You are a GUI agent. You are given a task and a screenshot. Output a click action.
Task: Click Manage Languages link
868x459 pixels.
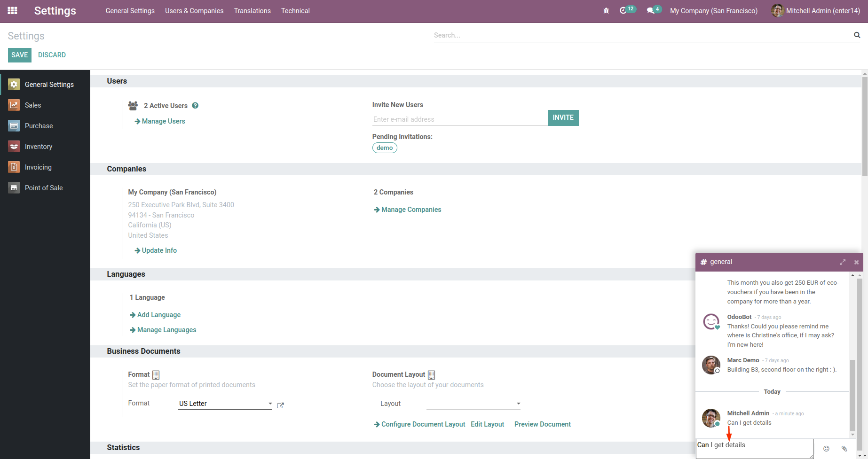[163, 330]
